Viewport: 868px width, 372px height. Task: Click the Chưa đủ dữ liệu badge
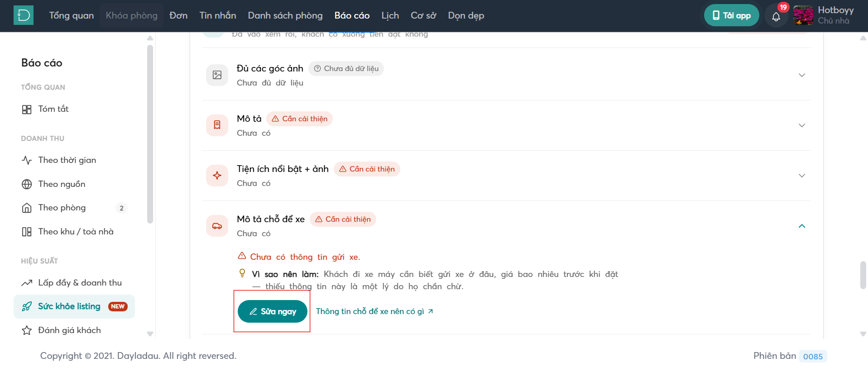click(x=346, y=68)
